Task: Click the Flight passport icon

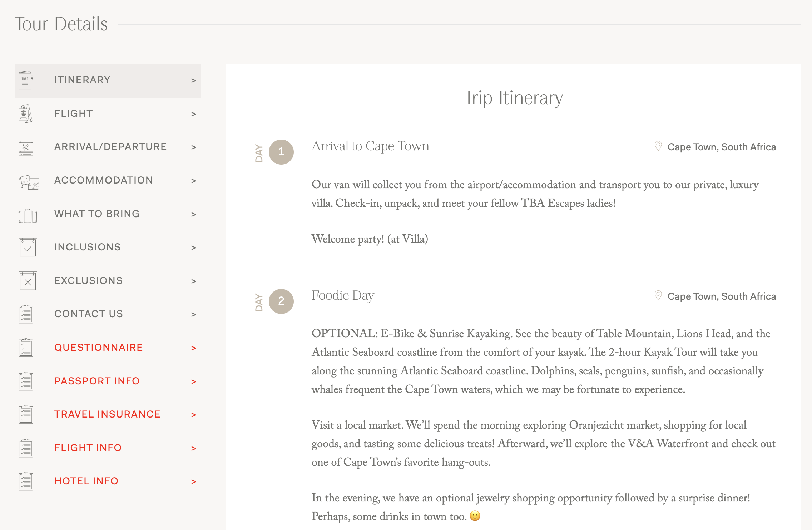Action: pyautogui.click(x=25, y=114)
